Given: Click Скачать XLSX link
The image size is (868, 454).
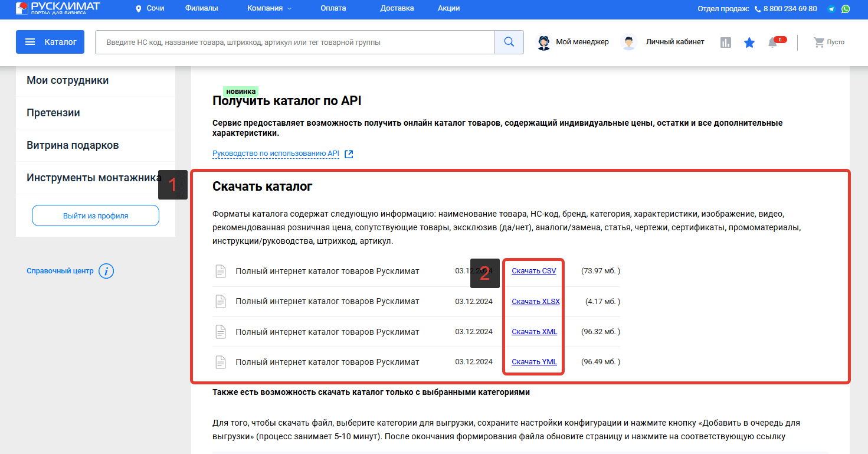Looking at the screenshot, I should 536,301.
